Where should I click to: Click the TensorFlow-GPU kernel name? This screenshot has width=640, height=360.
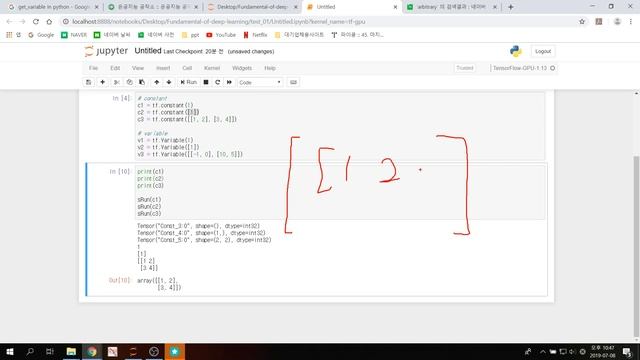pos(520,68)
